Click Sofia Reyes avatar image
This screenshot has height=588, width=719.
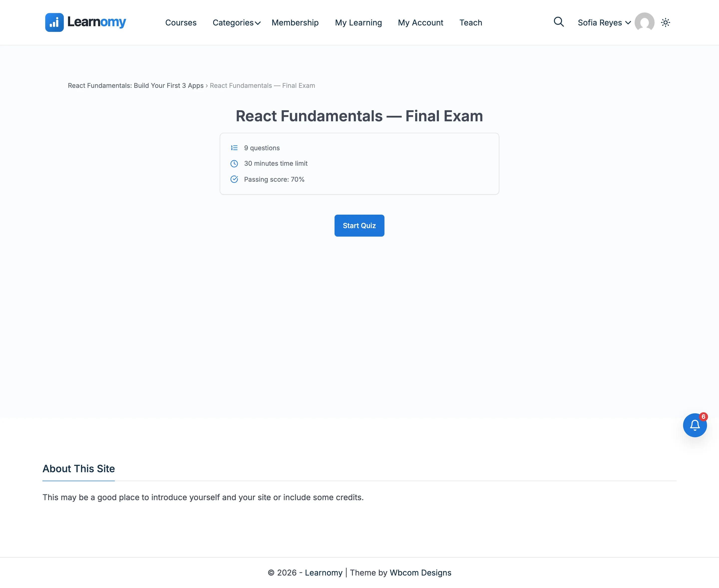[644, 22]
